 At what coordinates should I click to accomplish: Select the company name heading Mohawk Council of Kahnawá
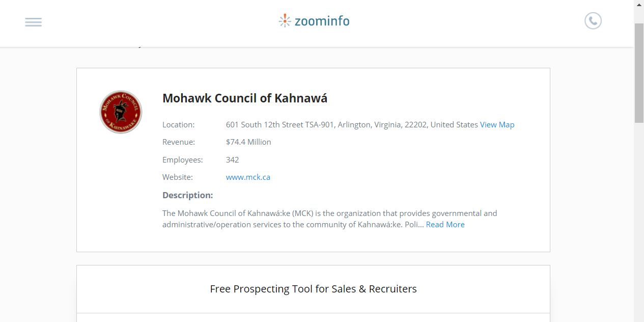pos(245,98)
